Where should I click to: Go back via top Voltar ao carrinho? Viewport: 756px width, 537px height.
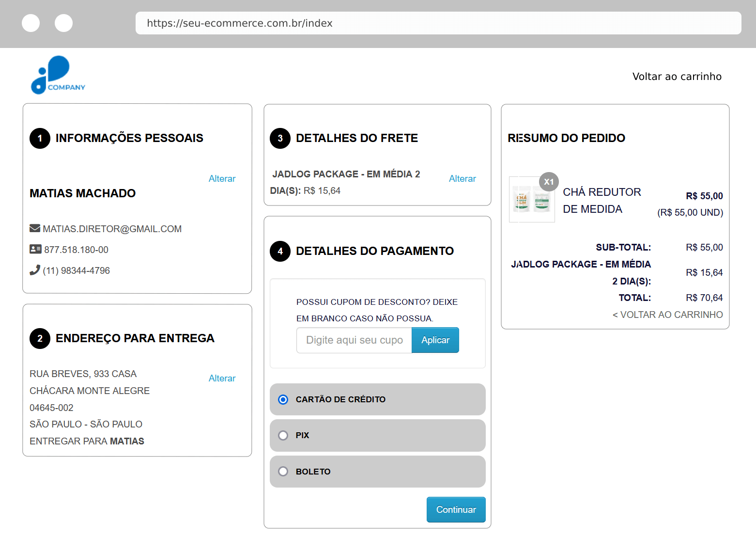pos(677,77)
